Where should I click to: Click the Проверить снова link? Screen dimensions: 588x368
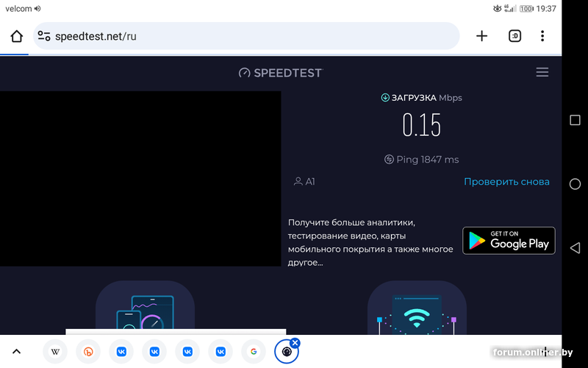point(506,182)
